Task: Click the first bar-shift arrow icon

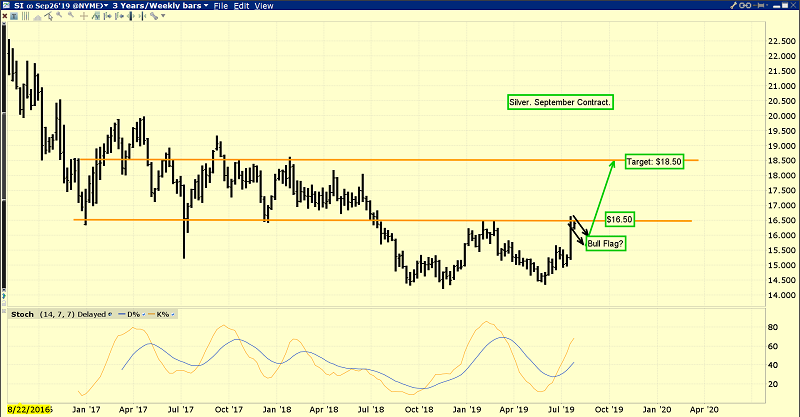Action: click(108, 16)
